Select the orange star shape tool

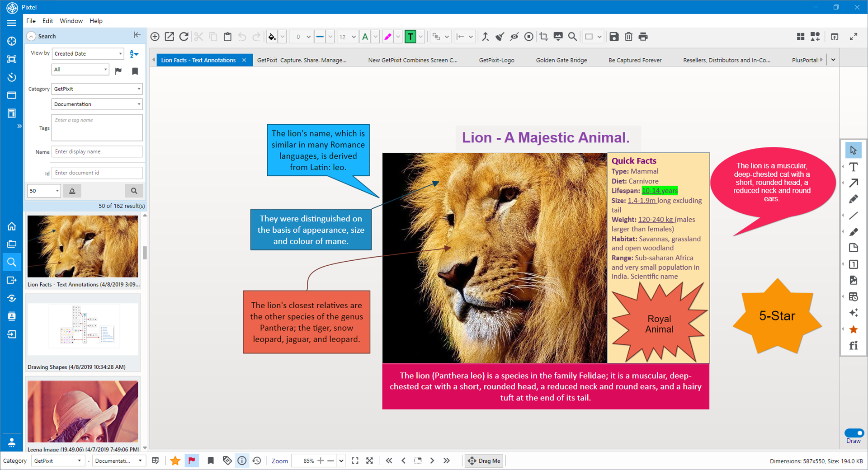point(853,329)
